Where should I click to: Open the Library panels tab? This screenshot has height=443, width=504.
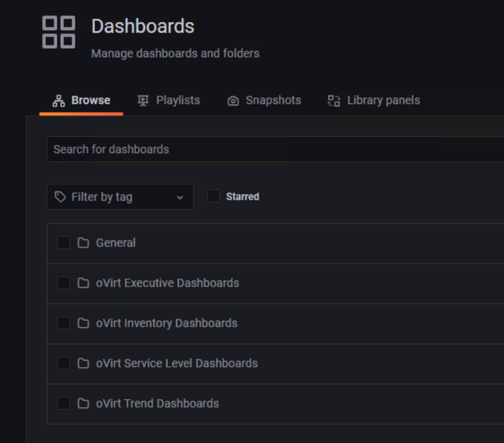(374, 101)
